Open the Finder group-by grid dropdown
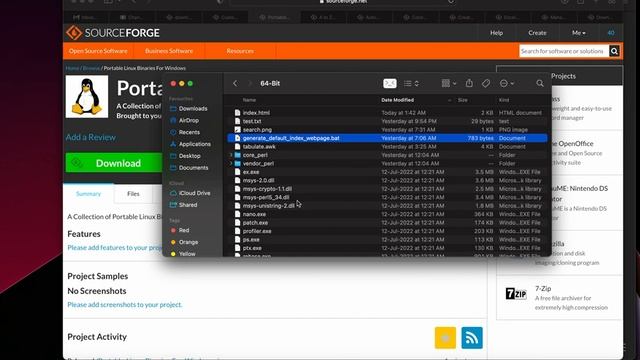Image resolution: width=640 pixels, height=360 pixels. [449, 83]
